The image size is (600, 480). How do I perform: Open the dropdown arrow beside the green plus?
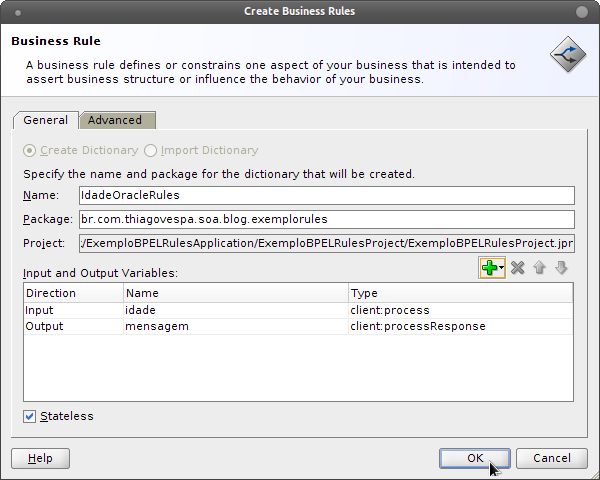(x=501, y=268)
